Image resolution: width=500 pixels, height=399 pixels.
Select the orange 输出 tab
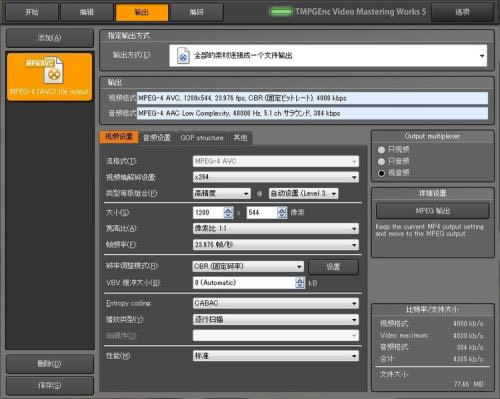point(142,12)
